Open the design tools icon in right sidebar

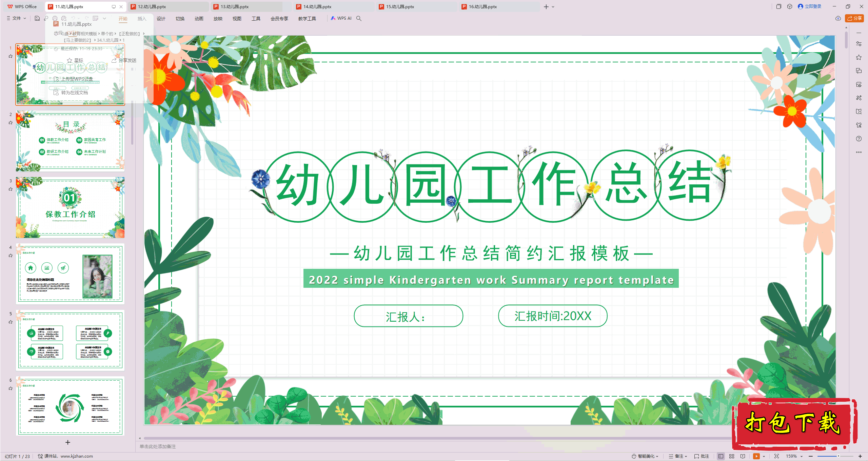click(859, 98)
